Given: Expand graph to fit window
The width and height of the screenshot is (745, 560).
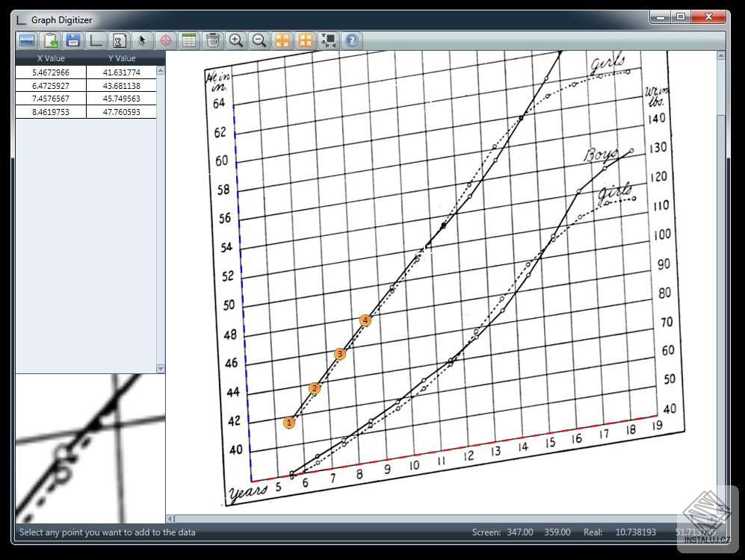Looking at the screenshot, I should click(282, 40).
